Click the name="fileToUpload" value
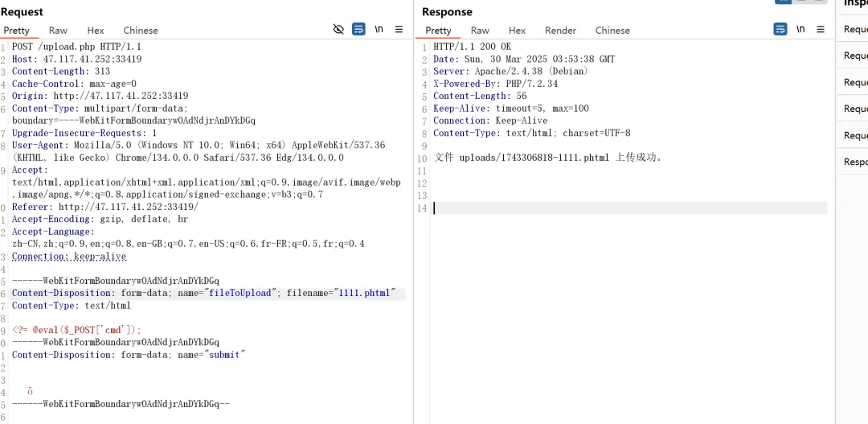This screenshot has height=424, width=868. tap(227, 293)
